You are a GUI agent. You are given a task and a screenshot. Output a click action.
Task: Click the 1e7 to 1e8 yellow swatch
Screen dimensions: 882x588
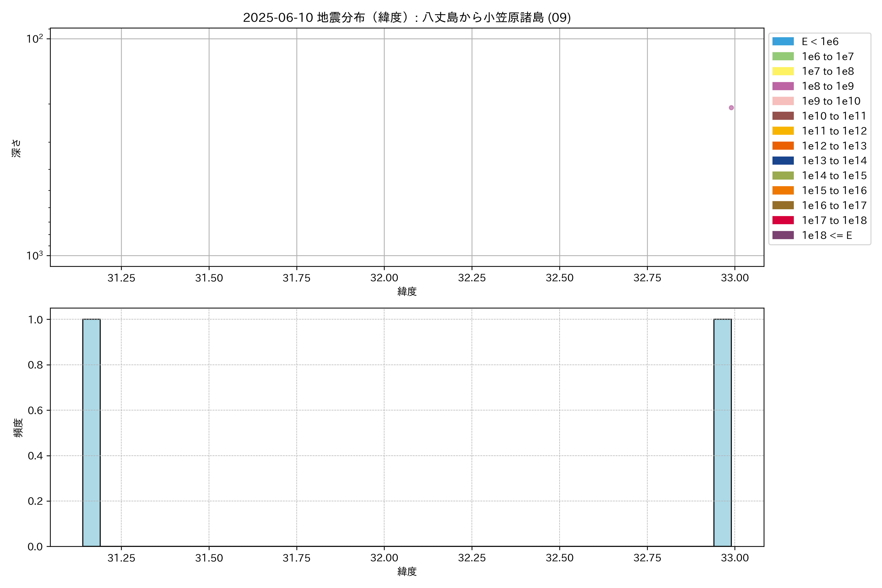pos(783,71)
